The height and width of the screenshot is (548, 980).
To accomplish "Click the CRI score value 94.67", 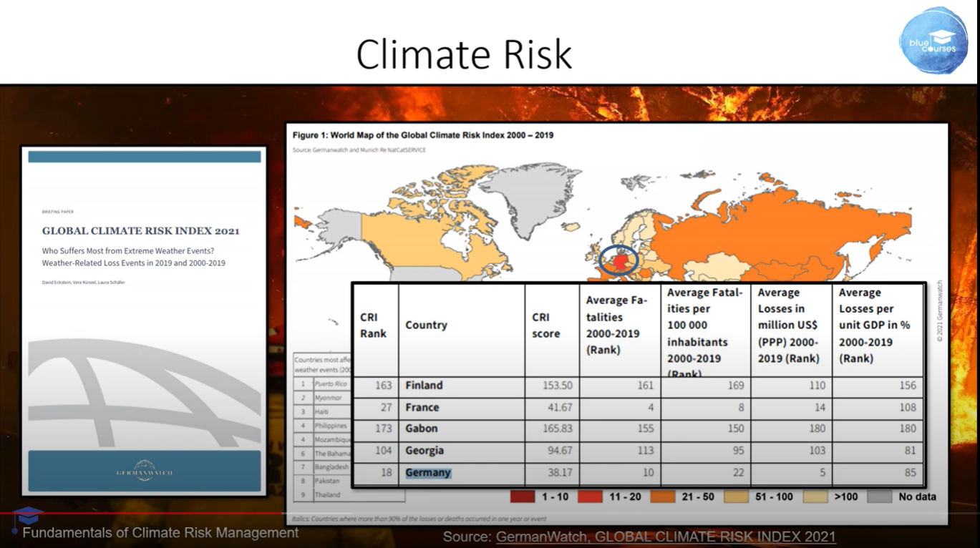I will [559, 451].
